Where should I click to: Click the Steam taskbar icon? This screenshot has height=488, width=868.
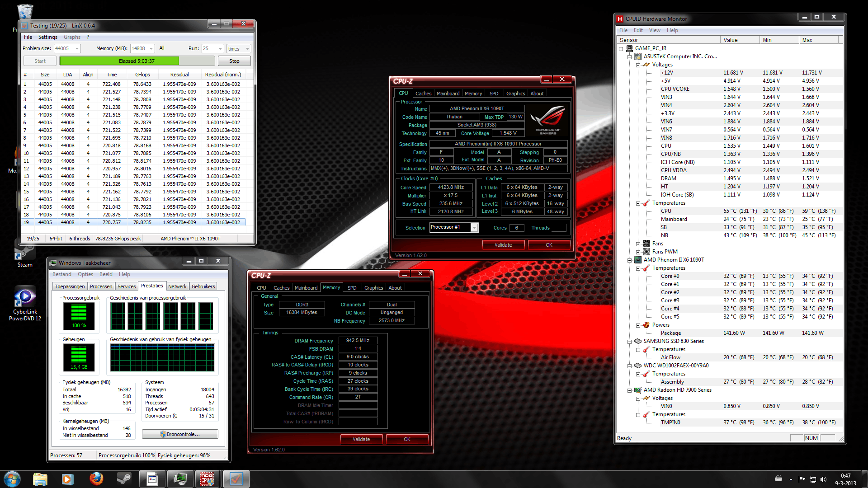pos(124,479)
